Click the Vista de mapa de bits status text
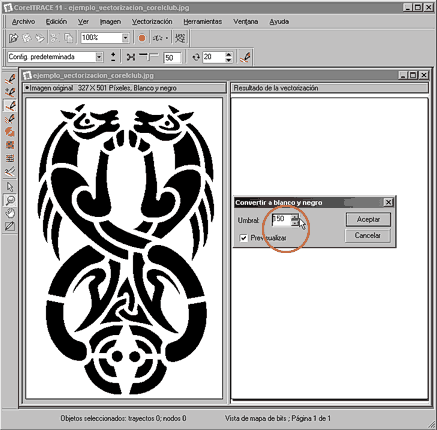 click(x=277, y=418)
